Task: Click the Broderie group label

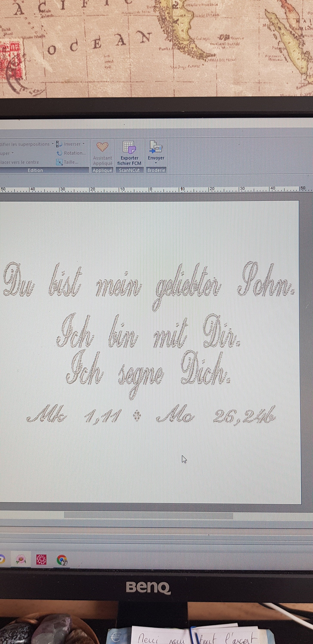Action: tap(156, 170)
